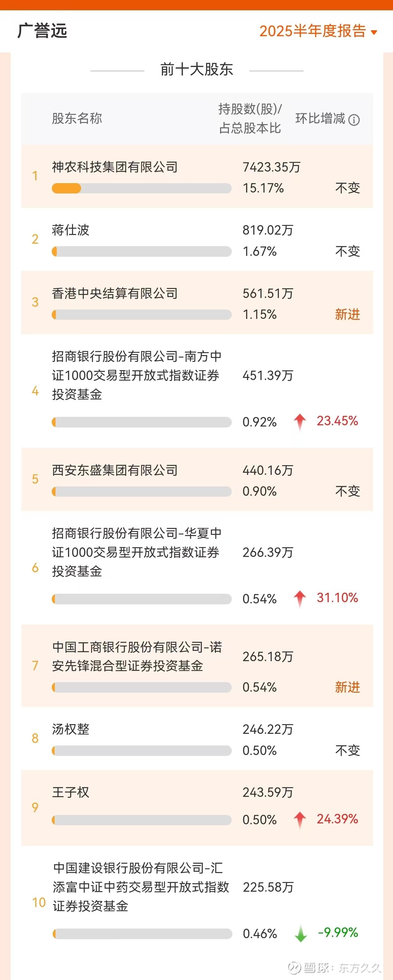Tap 新进 label on 诺安先锋 fund row
The width and height of the screenshot is (393, 980).
click(347, 687)
